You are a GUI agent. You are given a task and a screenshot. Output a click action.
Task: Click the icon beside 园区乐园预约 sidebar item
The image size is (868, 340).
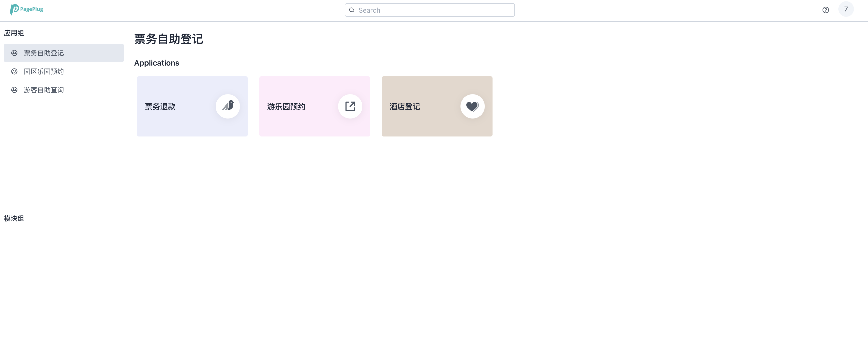click(x=14, y=71)
